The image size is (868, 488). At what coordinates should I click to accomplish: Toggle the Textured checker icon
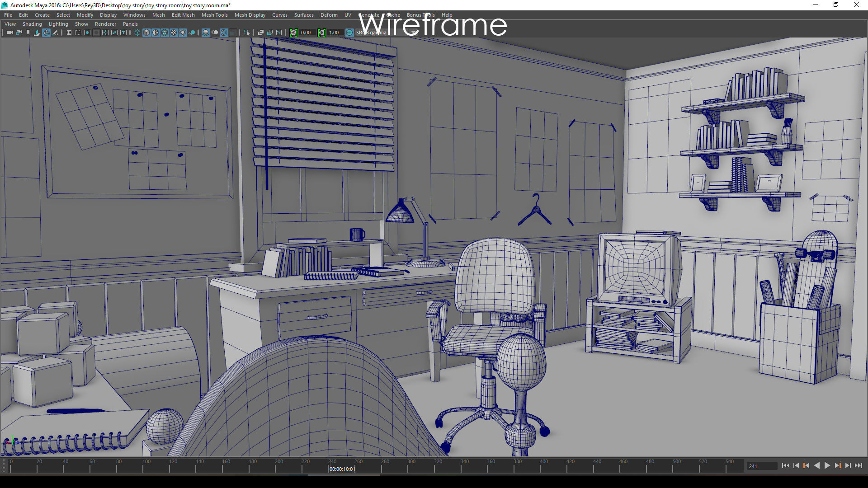(x=174, y=33)
